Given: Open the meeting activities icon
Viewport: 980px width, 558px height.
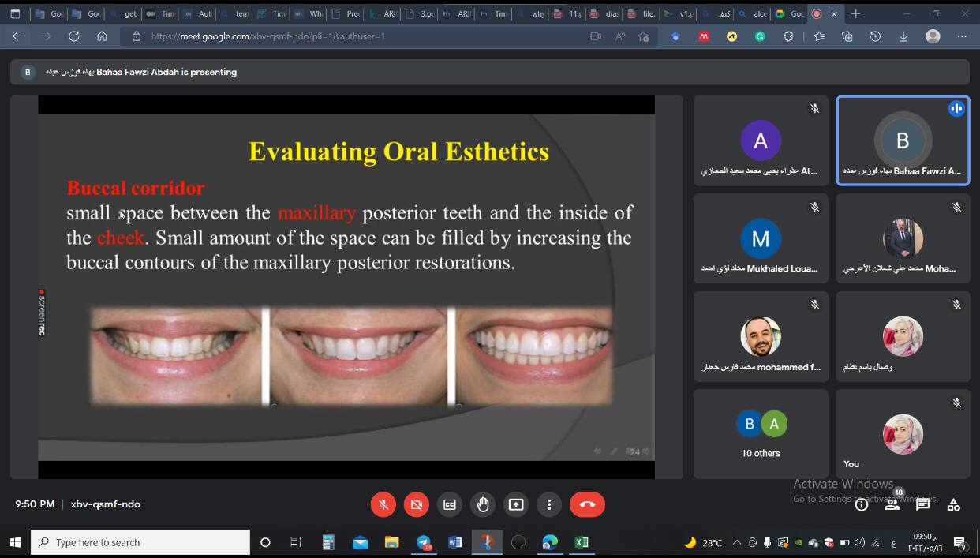Looking at the screenshot, I should pyautogui.click(x=952, y=504).
